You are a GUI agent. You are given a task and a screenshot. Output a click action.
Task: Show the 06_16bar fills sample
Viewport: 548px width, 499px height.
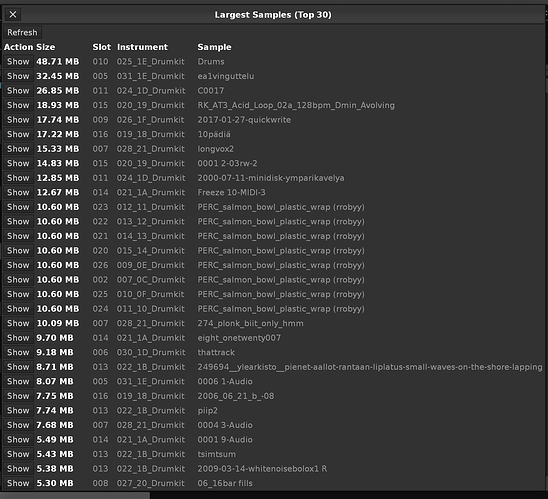(x=19, y=483)
